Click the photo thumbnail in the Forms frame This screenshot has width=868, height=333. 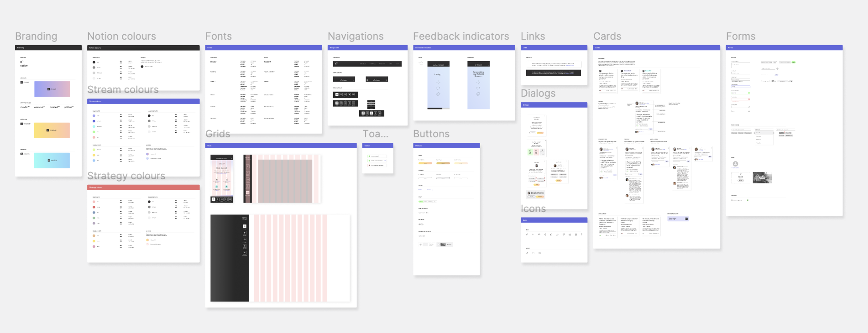[x=762, y=177]
